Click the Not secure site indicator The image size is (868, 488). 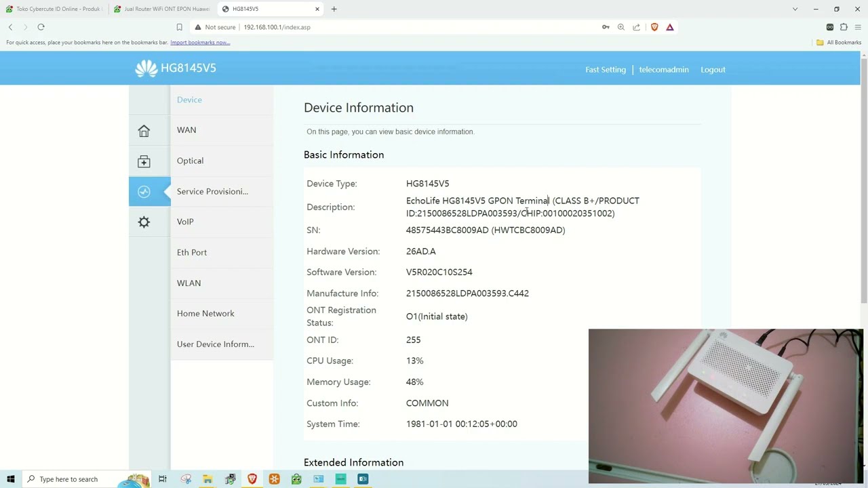(215, 27)
